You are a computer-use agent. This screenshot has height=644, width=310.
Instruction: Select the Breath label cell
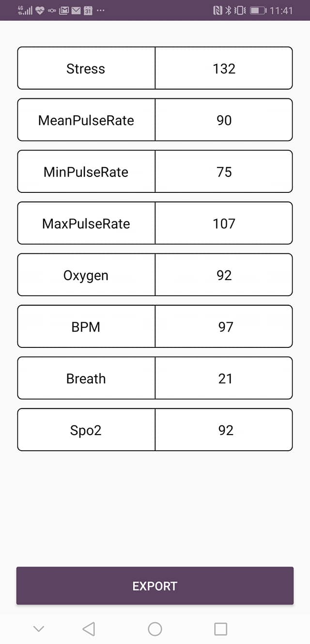coord(86,378)
